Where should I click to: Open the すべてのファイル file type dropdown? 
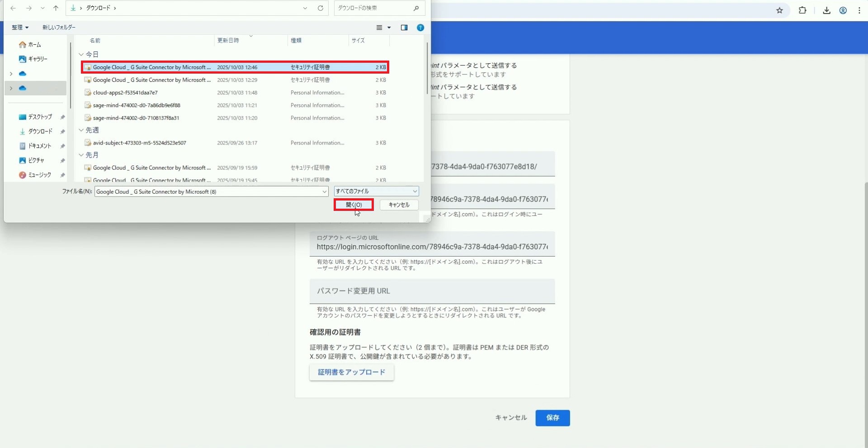coord(376,191)
